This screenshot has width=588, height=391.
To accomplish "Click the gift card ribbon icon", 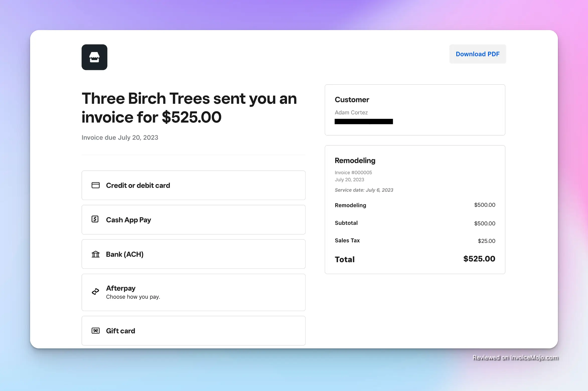I will [95, 330].
